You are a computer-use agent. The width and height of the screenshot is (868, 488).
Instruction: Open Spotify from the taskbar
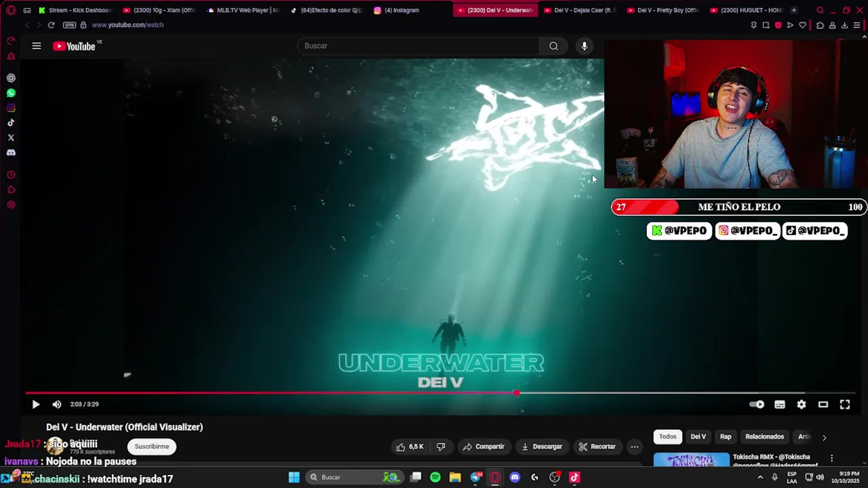coord(435,477)
